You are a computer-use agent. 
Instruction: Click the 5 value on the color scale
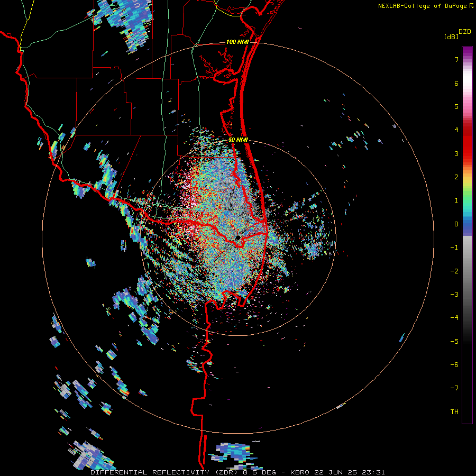pyautogui.click(x=456, y=106)
